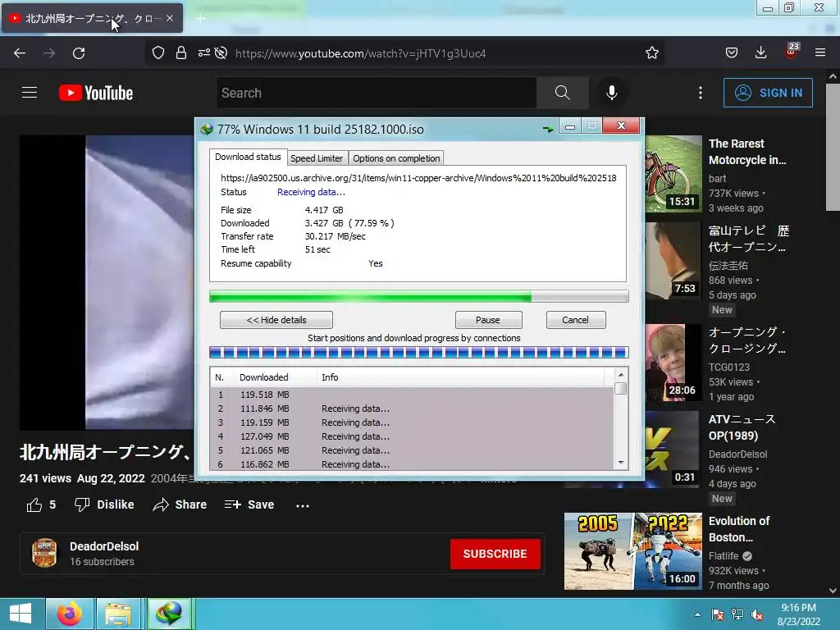
Task: Open the Options on completion tab
Action: point(396,158)
